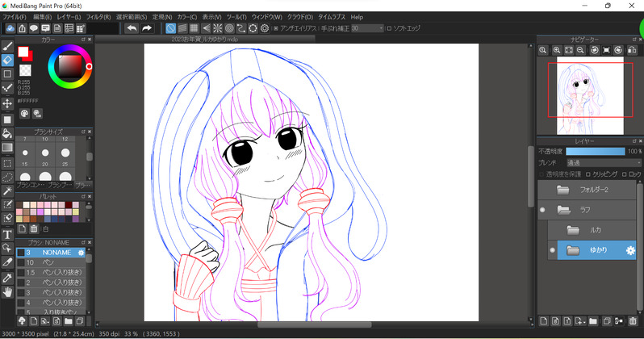Choose the ペン brush size 10

coord(51,262)
